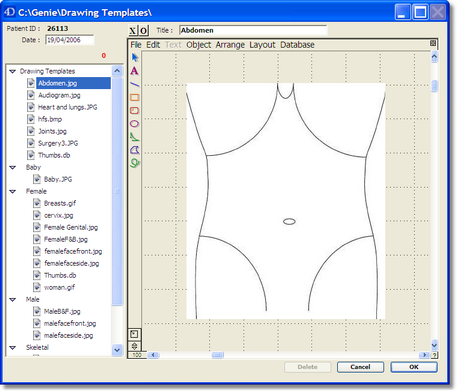Viewport: 457px width, 392px height.
Task: Click the canvas horizontal scroll right arrow
Action: [x=424, y=355]
